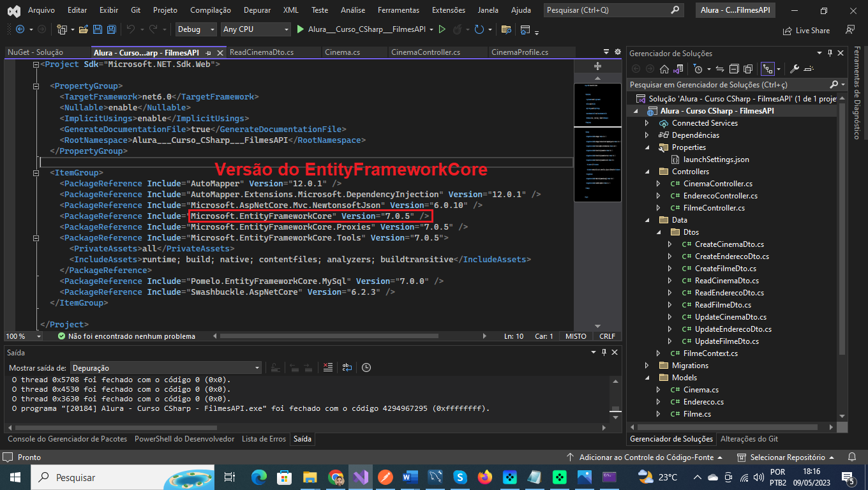Screen dimensions: 868x490
Task: Open Properties wrench icon in Solution Explorer
Action: (x=795, y=69)
